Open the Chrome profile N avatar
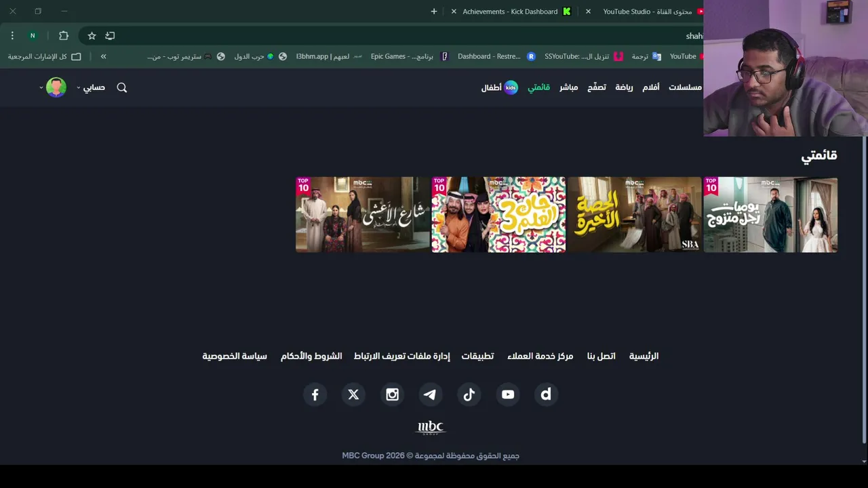The height and width of the screenshot is (488, 868). [x=33, y=35]
